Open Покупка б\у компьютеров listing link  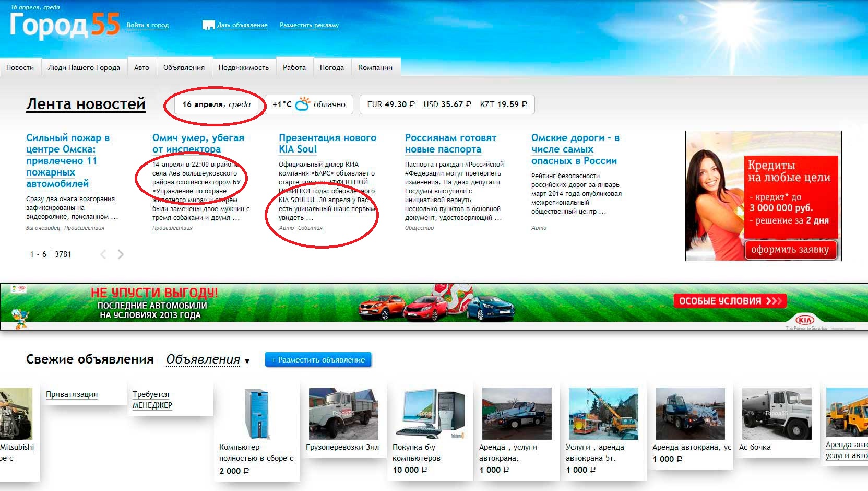417,453
